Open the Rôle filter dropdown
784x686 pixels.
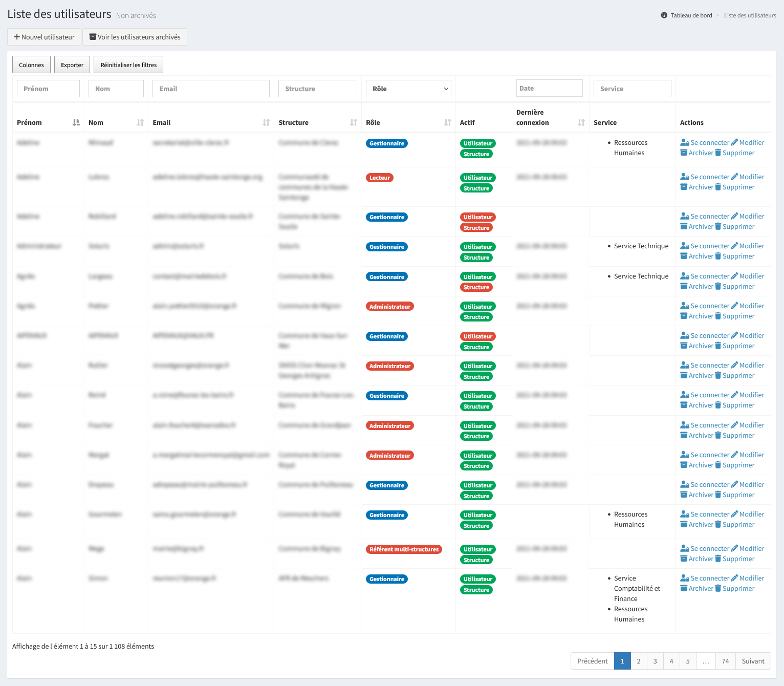click(x=408, y=89)
